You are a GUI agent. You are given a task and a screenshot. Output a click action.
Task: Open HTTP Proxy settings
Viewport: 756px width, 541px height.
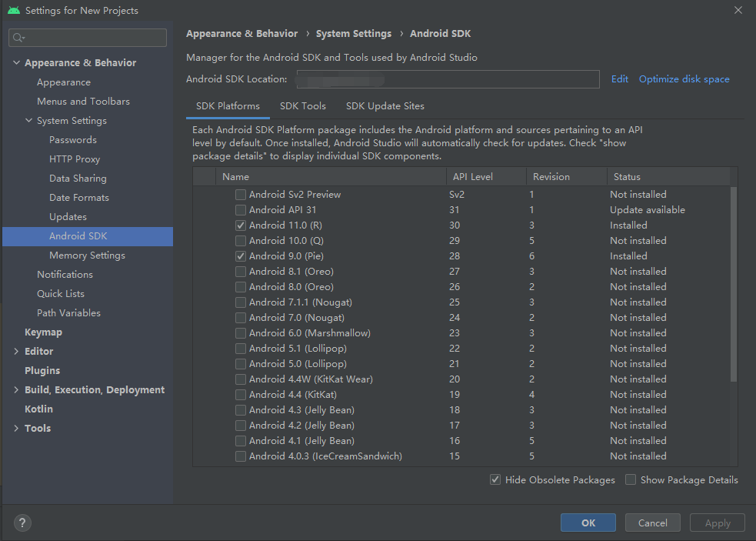tap(75, 159)
